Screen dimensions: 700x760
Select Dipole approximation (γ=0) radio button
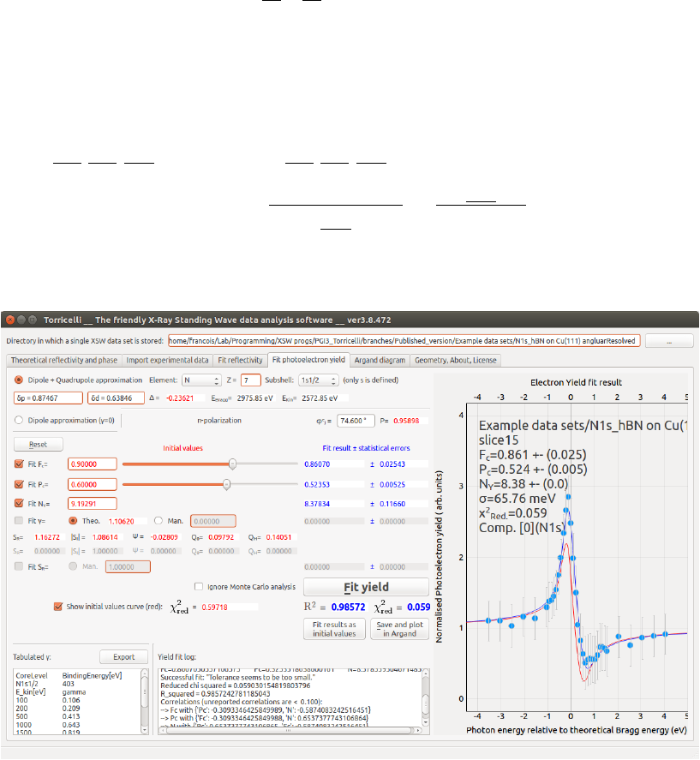19,420
